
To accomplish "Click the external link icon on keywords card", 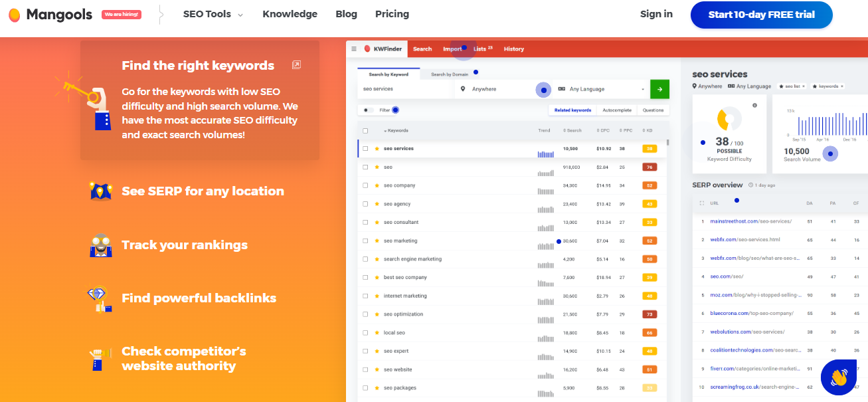I will (x=297, y=64).
